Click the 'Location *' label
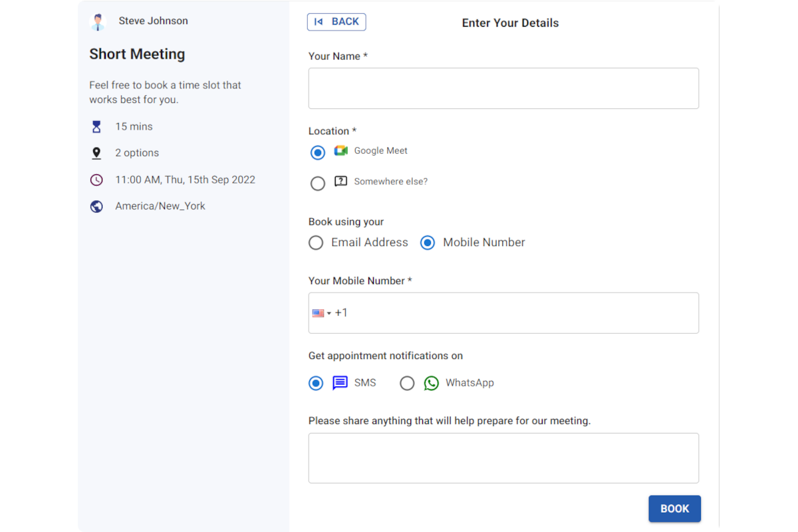Viewport: 798px width, 532px height. pos(332,132)
